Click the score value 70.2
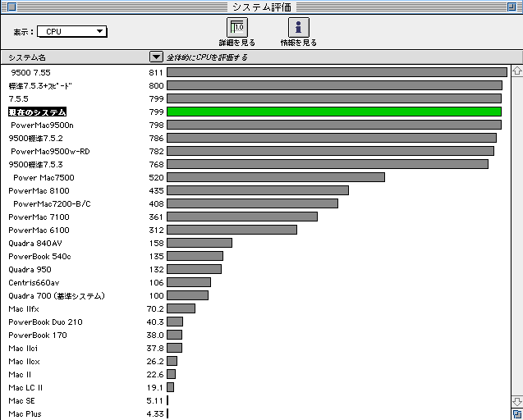 [155, 309]
